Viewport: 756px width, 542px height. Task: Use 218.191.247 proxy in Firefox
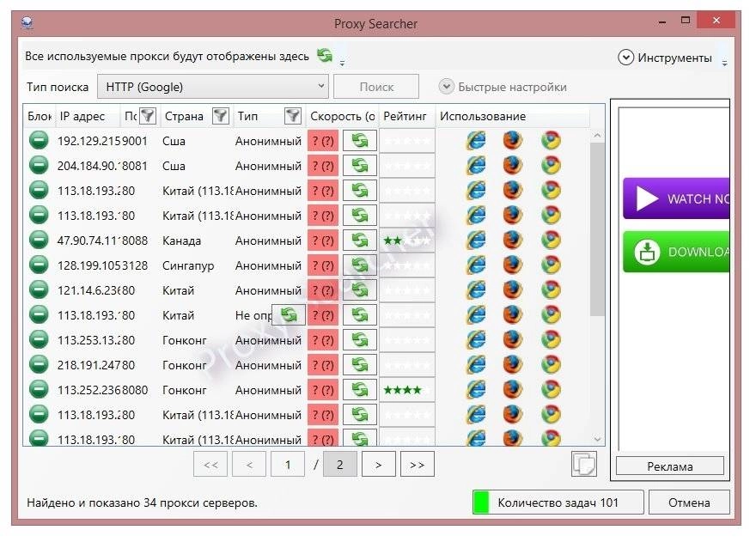(x=513, y=365)
